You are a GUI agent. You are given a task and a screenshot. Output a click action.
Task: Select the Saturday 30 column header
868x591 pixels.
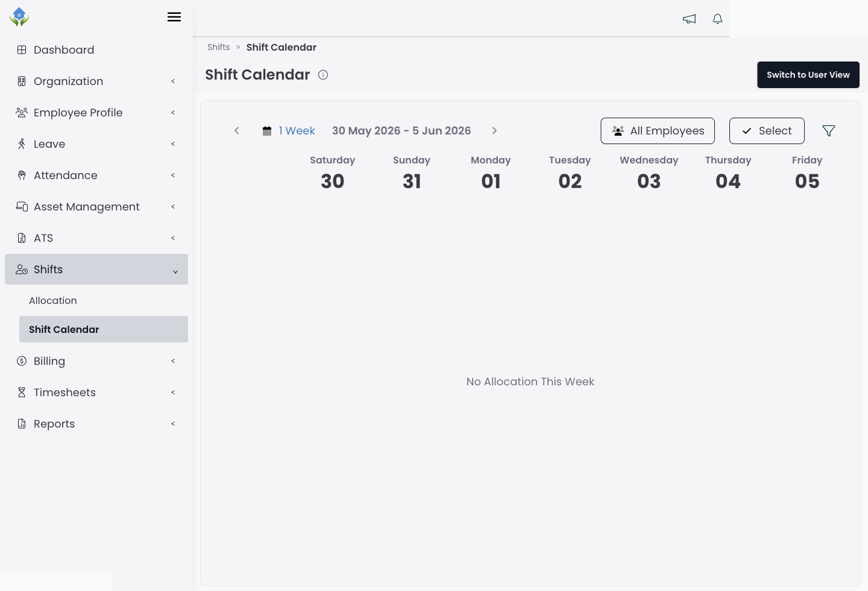[x=333, y=172]
